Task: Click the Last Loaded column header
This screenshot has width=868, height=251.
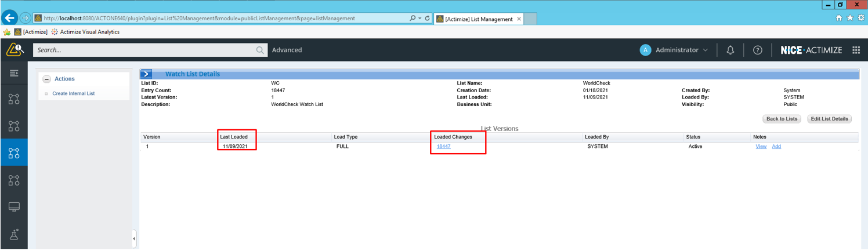Action: pos(234,137)
